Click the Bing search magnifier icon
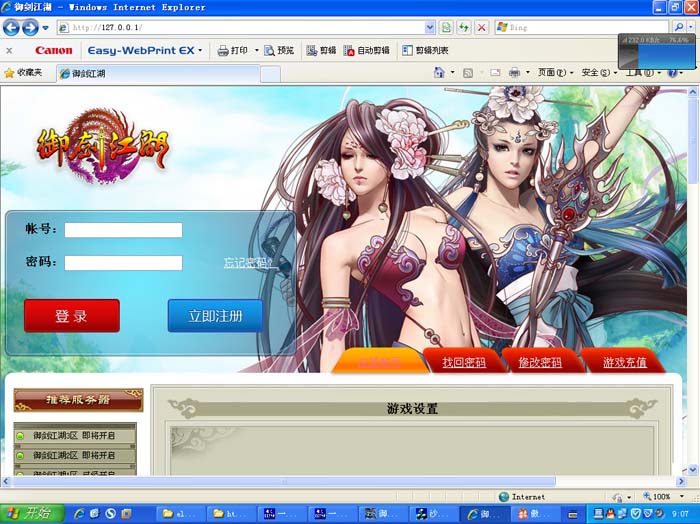The image size is (700, 524). pyautogui.click(x=679, y=27)
